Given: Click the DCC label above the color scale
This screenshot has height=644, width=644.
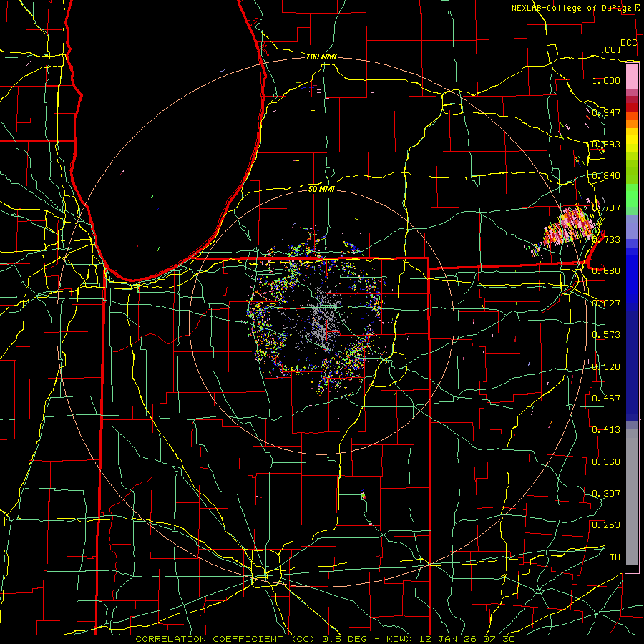Looking at the screenshot, I should (x=628, y=43).
